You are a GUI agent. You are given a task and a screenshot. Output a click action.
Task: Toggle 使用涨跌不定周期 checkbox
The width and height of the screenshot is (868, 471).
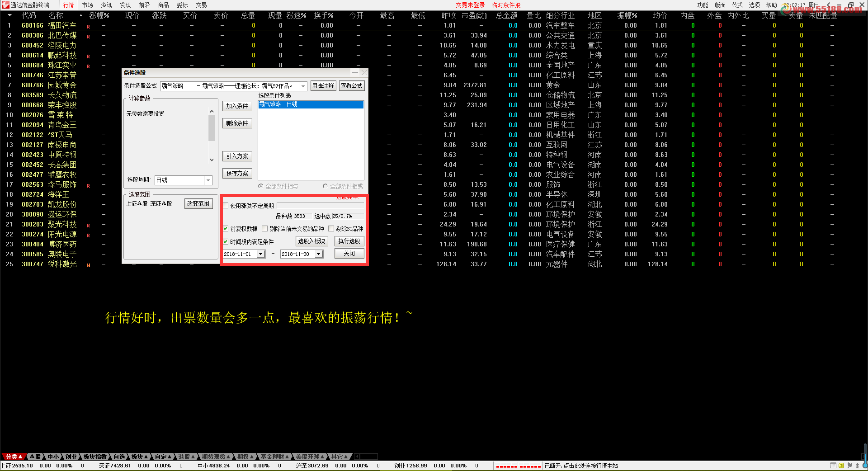pos(226,206)
